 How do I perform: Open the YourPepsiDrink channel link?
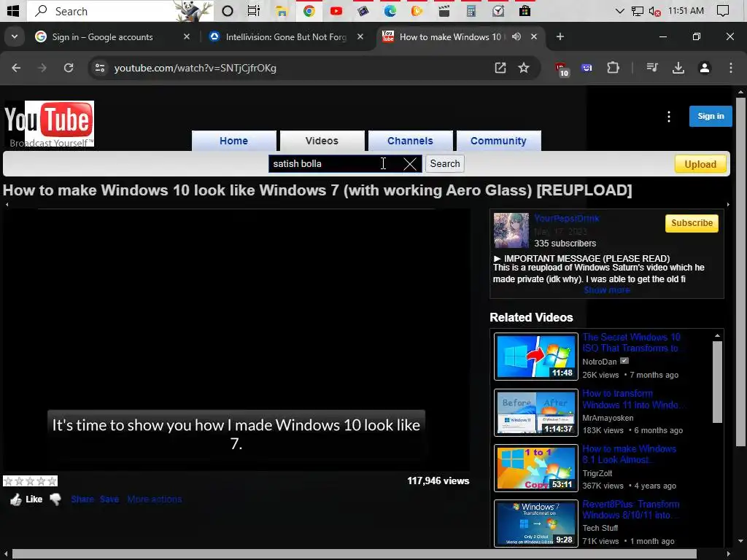click(567, 219)
